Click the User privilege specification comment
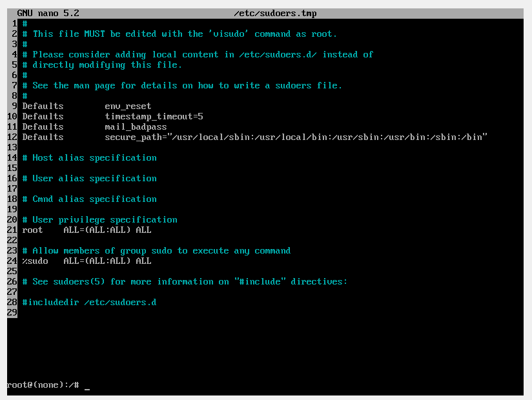Image resolution: width=532 pixels, height=400 pixels. [99, 220]
